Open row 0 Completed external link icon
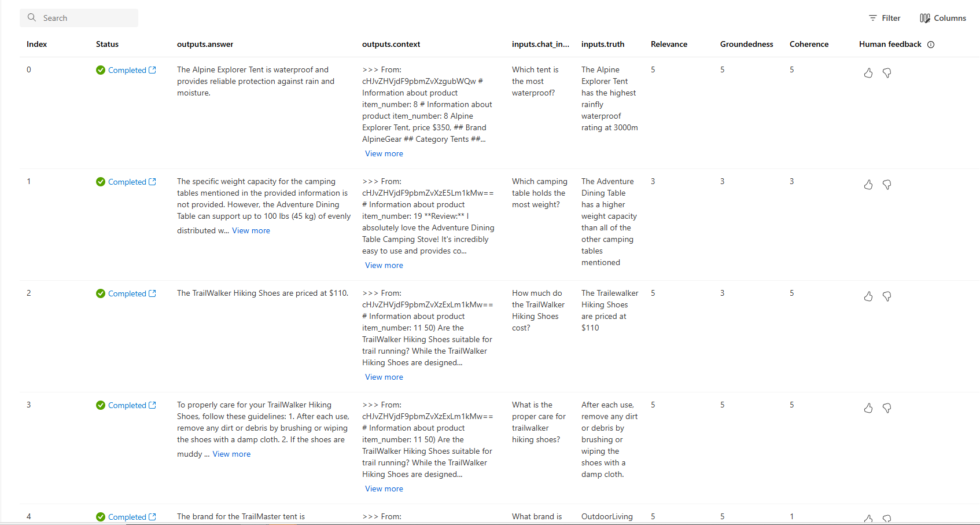Screen dimensions: 980x525 152,70
